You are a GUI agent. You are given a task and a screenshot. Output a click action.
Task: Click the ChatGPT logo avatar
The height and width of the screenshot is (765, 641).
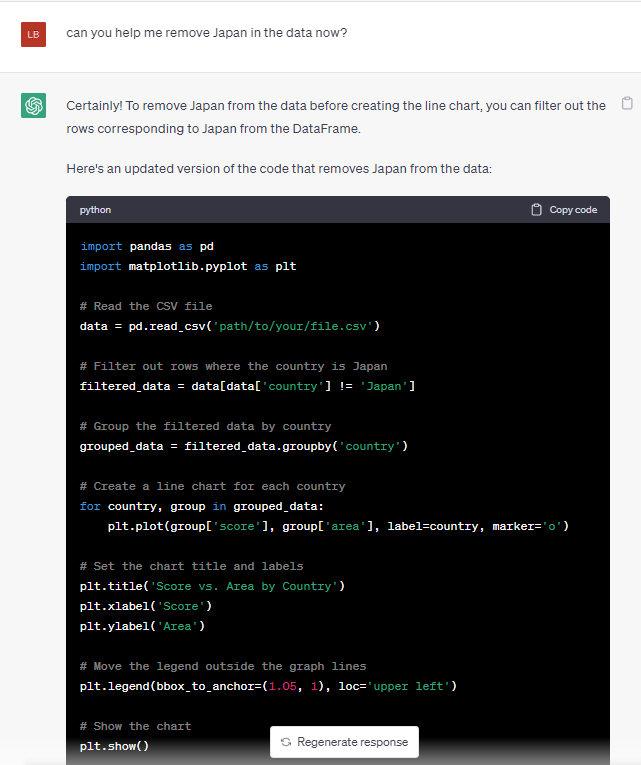tap(34, 105)
